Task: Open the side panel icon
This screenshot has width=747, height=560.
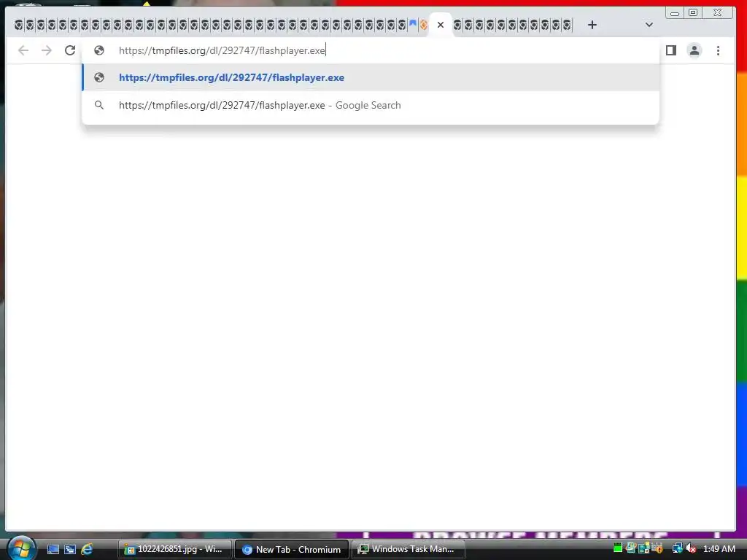Action: tap(671, 50)
